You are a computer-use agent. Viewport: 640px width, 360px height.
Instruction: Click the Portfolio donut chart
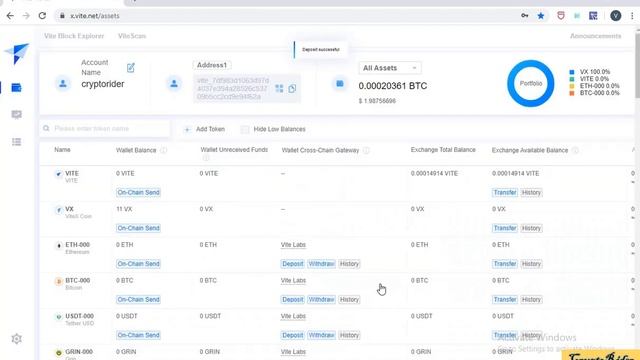531,83
